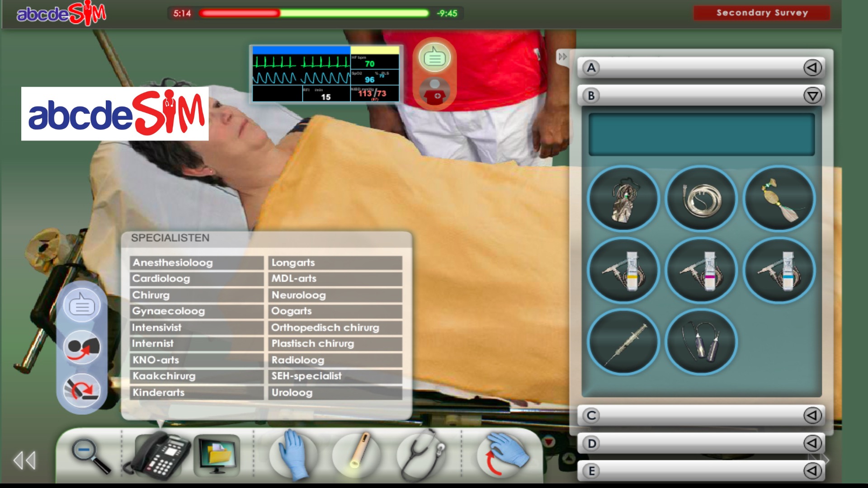Collapse section B in the right panel
This screenshot has width=868, height=488.
pyautogui.click(x=812, y=95)
